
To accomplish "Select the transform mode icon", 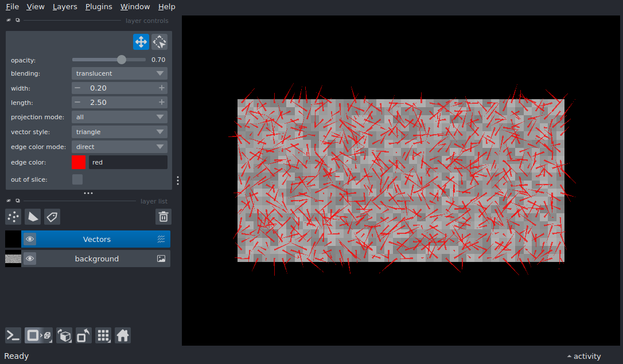I will point(159,42).
